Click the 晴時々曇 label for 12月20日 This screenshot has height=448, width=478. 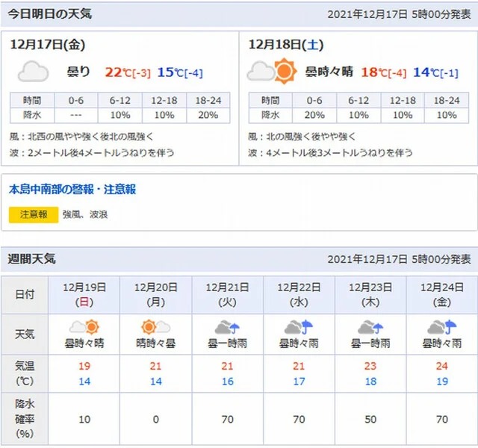coord(156,343)
